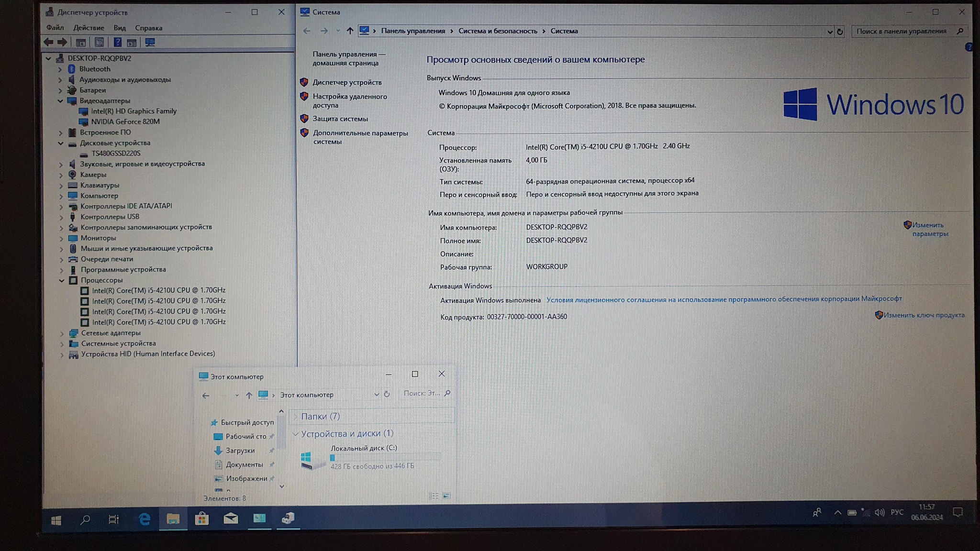Select the NVIDIA GeForce 820M device
The width and height of the screenshot is (980, 551).
pos(125,121)
